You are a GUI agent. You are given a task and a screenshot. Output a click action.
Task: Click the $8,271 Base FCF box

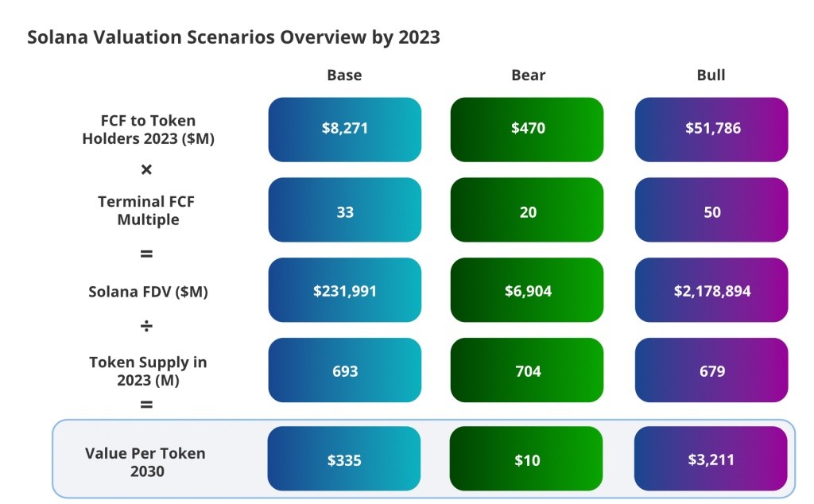point(345,130)
